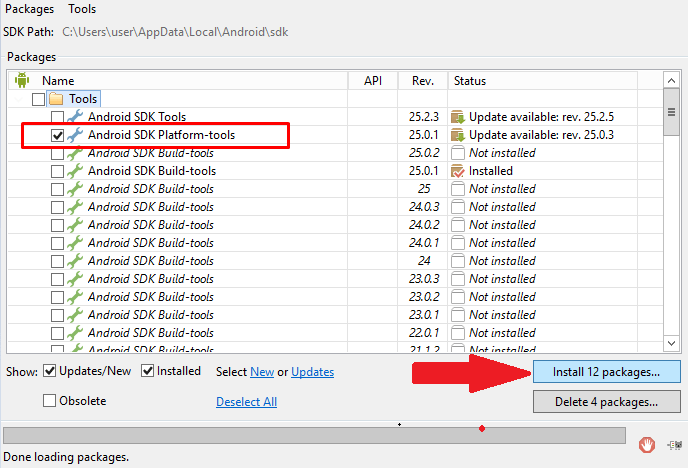Click 'Update available: rev. 25.0.3' status text
Screen dimensions: 688x468
point(541,135)
